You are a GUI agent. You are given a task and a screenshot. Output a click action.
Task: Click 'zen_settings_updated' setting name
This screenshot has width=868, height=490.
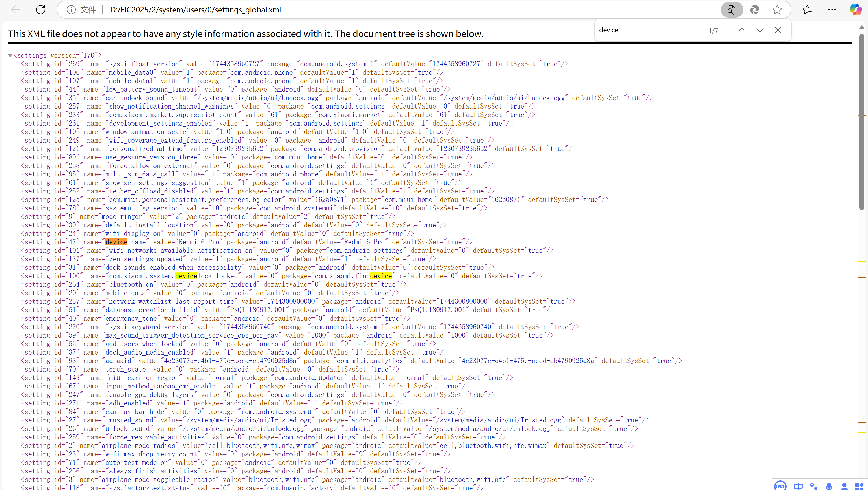[x=146, y=259]
